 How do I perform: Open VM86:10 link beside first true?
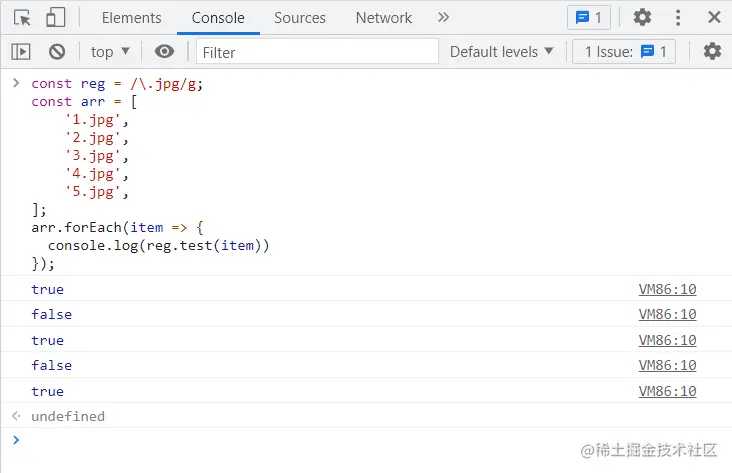coord(667,290)
